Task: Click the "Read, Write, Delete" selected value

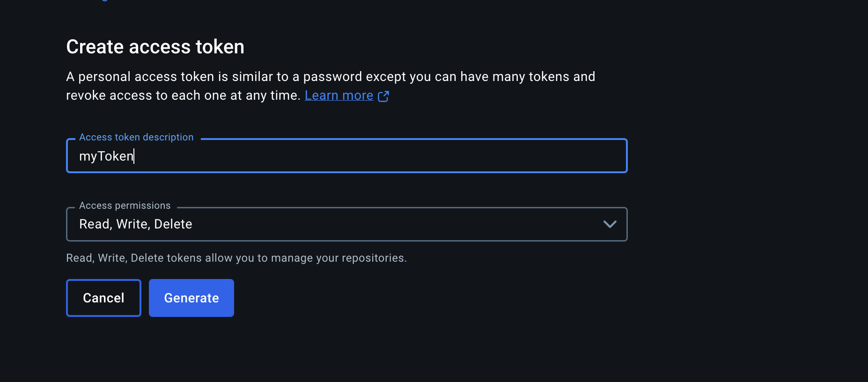Action: pos(136,224)
